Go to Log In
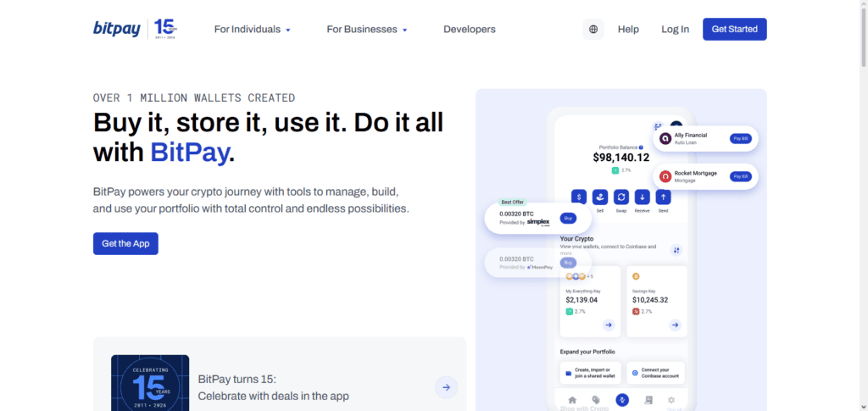Screen dimensions: 868x411 click(676, 30)
